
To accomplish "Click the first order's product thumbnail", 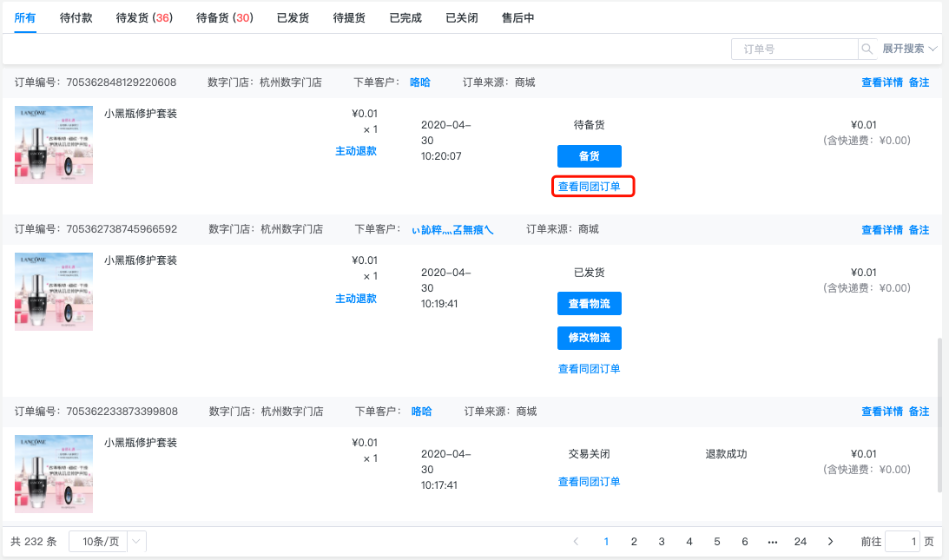I will pyautogui.click(x=54, y=145).
